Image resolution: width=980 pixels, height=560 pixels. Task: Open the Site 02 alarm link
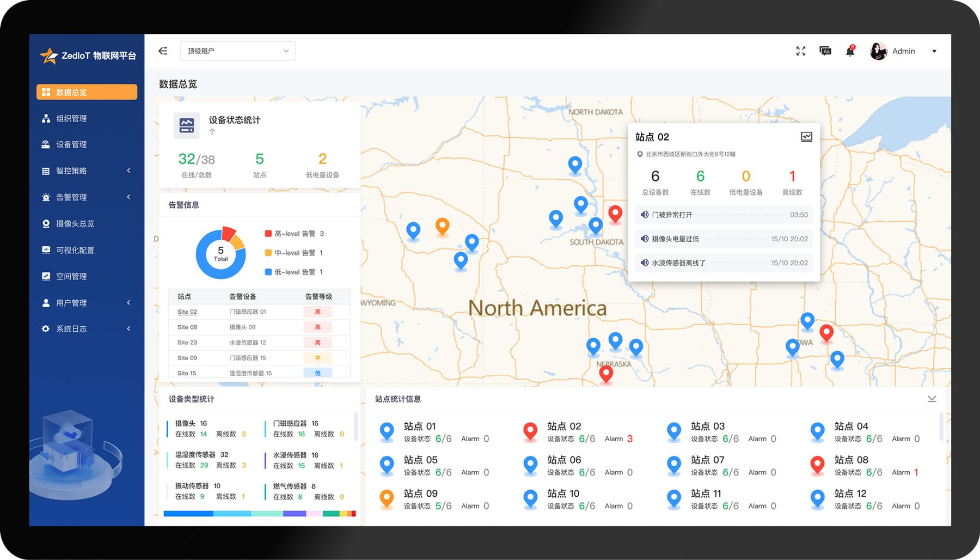(187, 312)
